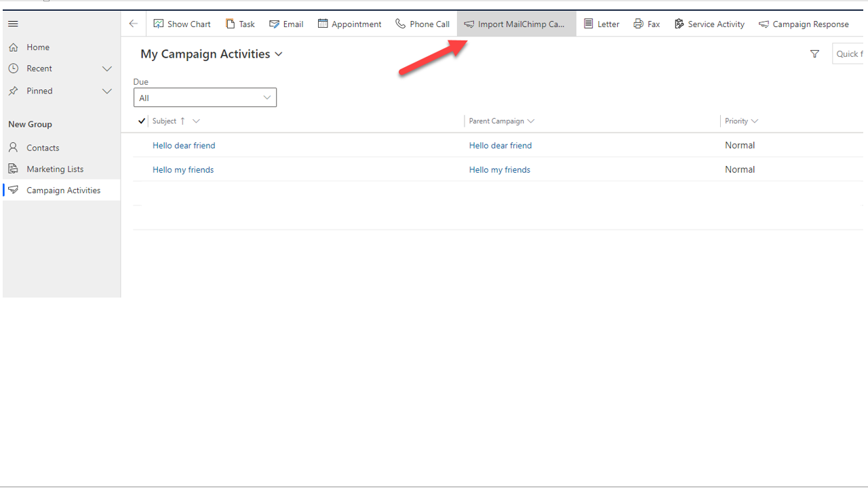Viewport: 868px width, 488px height.
Task: Open the Due filter dropdown showing All
Action: (205, 97)
